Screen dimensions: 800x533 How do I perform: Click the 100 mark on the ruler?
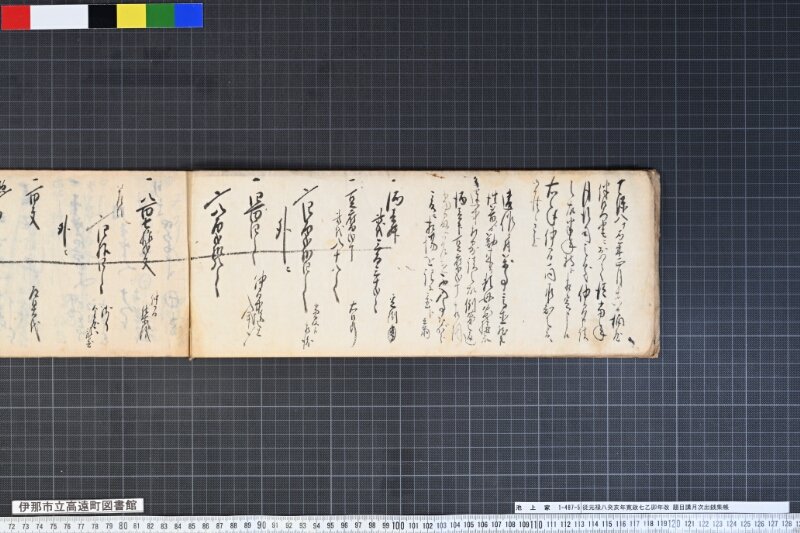pos(398,525)
